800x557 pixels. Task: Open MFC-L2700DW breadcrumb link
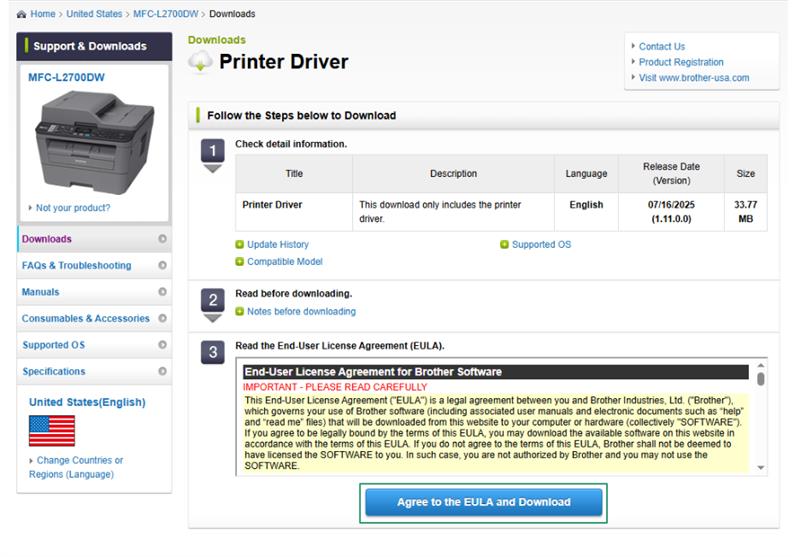coord(166,14)
